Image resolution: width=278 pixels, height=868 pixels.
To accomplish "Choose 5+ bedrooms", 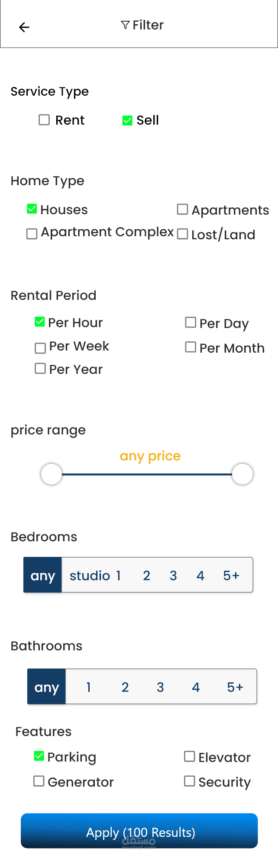I will point(231,575).
